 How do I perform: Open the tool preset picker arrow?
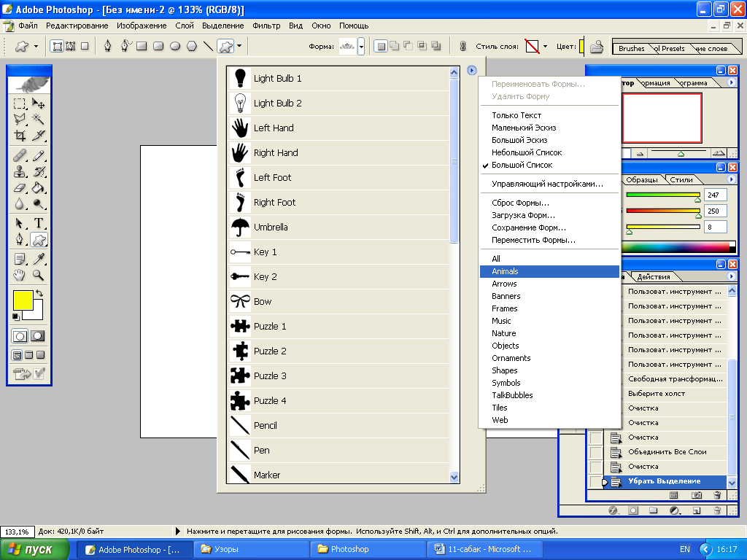[x=36, y=46]
